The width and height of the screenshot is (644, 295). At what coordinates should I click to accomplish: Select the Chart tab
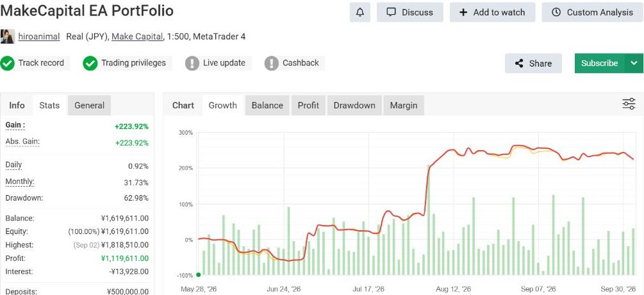click(x=183, y=105)
